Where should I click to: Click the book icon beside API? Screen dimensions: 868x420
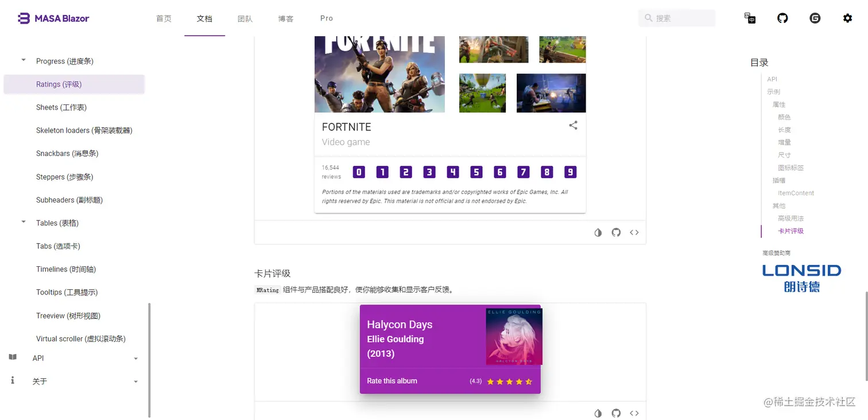[x=13, y=357]
